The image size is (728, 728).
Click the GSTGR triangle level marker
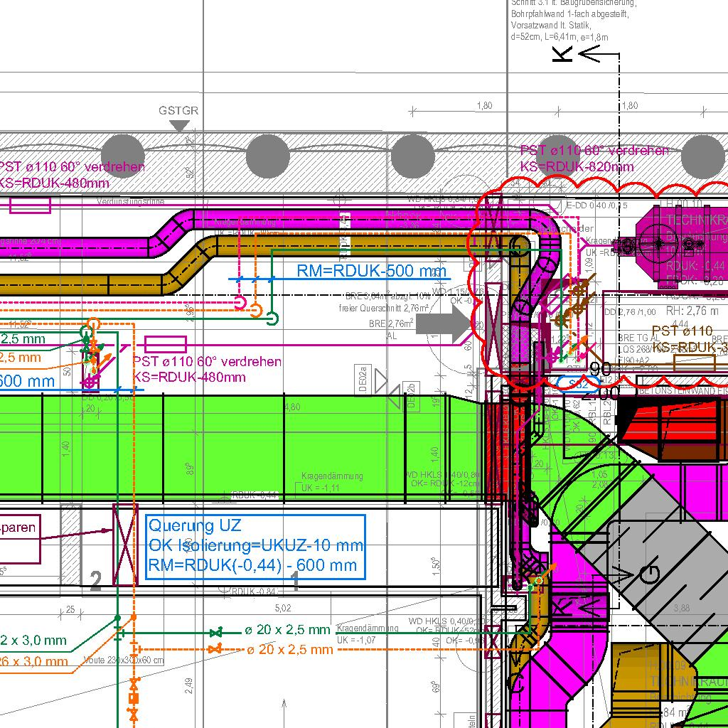pos(180,125)
